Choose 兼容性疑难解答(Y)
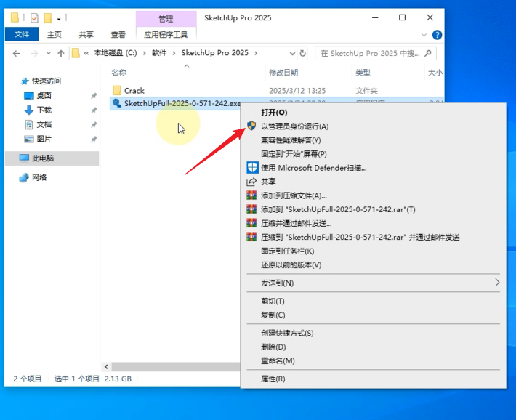The width and height of the screenshot is (516, 420). (x=291, y=140)
